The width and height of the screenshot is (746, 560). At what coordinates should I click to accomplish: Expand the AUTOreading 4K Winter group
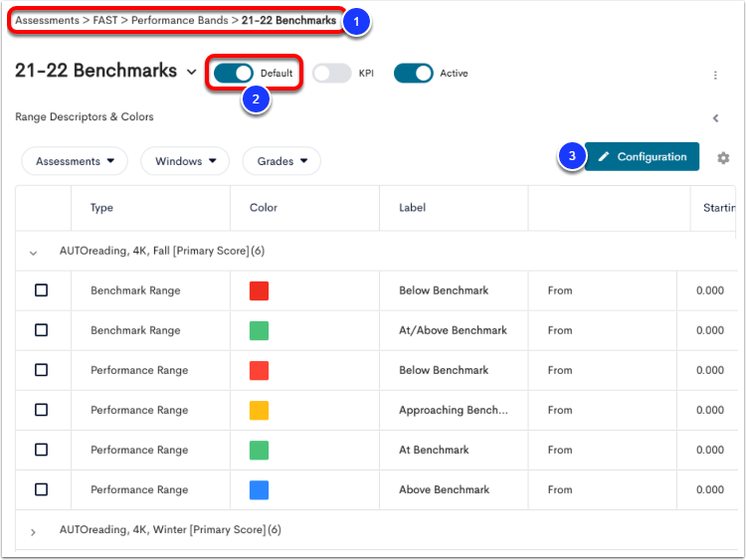[33, 532]
